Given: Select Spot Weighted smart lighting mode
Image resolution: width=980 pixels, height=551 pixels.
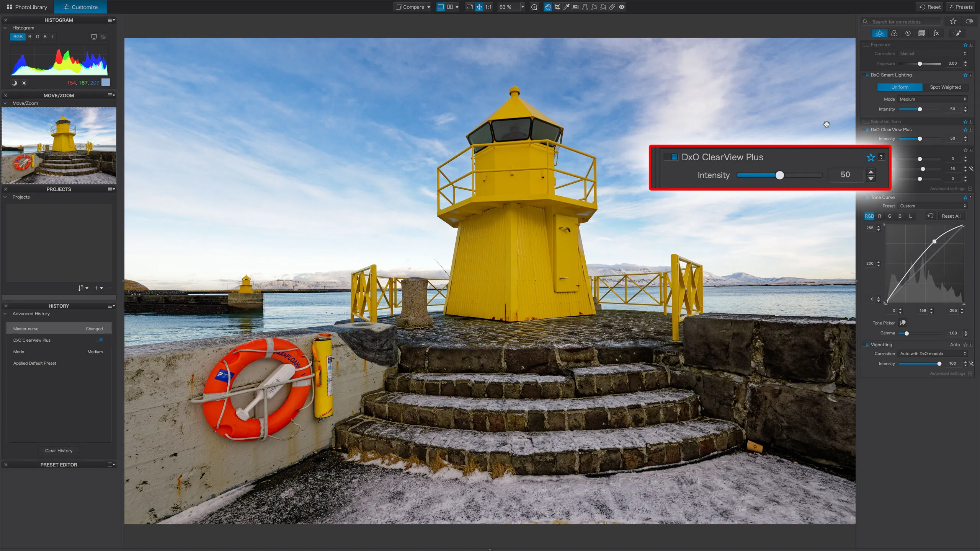Looking at the screenshot, I should point(945,87).
